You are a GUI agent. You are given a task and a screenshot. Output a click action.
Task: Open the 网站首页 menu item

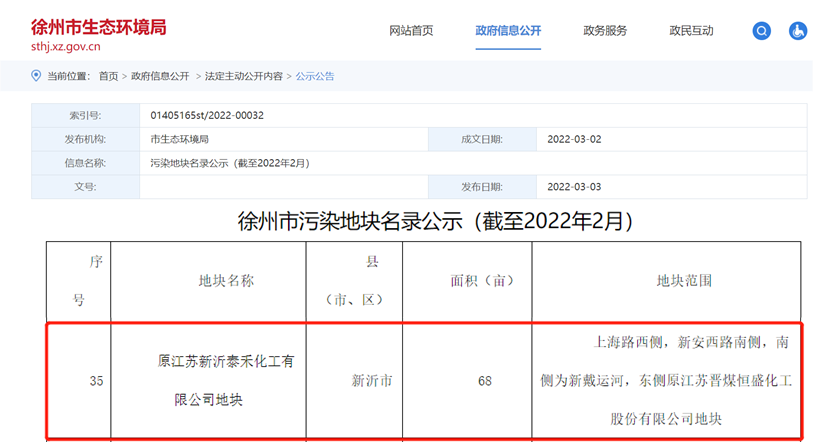pyautogui.click(x=411, y=31)
